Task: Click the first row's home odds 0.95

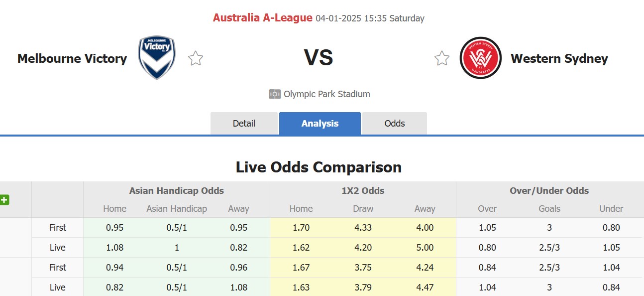Action: [115, 228]
